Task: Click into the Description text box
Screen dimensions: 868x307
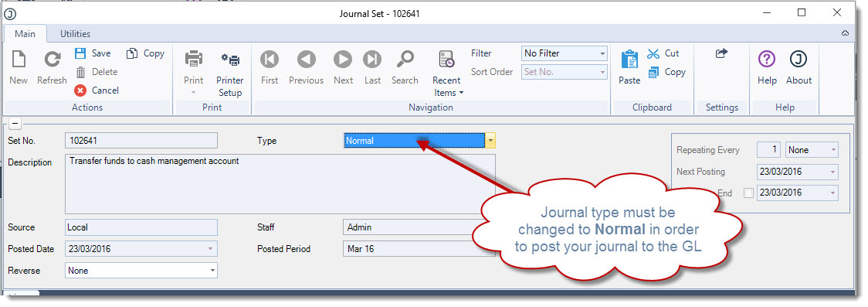Action: pos(280,184)
